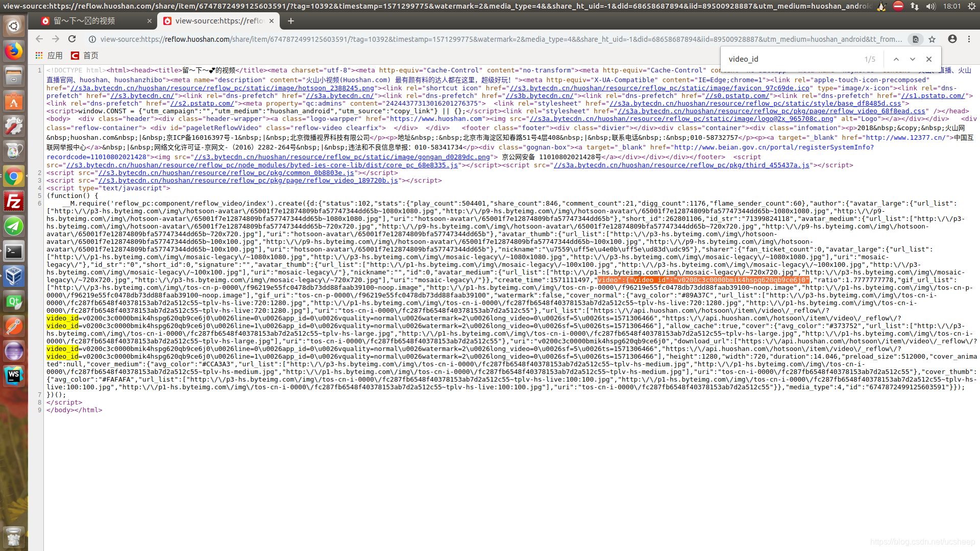980x551 pixels.
Task: Open Firefox from the Ubuntu dock
Action: pos(14,51)
